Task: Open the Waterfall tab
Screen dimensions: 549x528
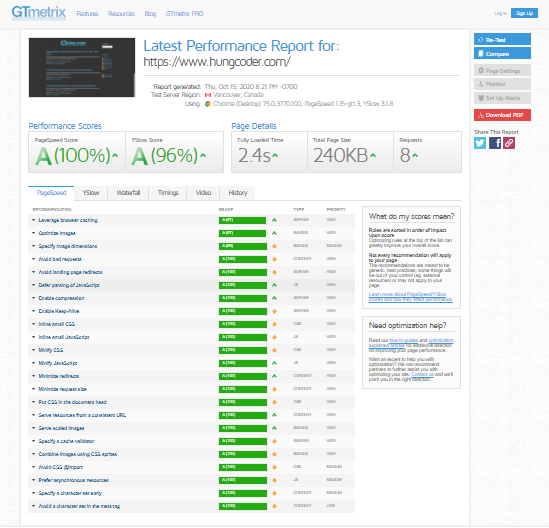Action: click(x=128, y=193)
